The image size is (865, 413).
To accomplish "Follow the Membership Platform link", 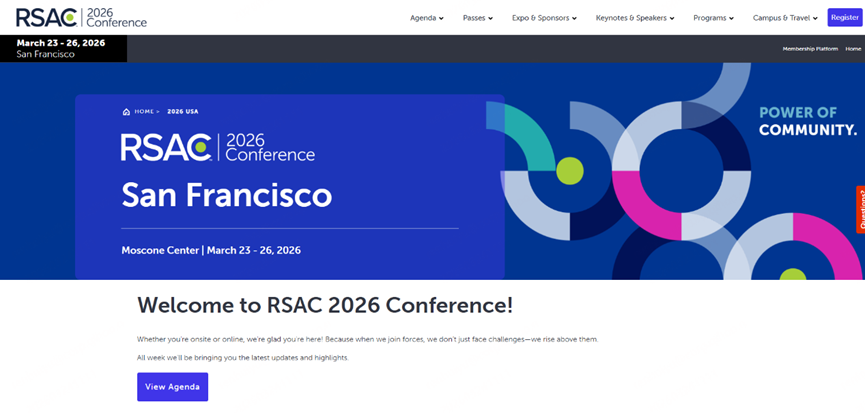I will 809,48.
